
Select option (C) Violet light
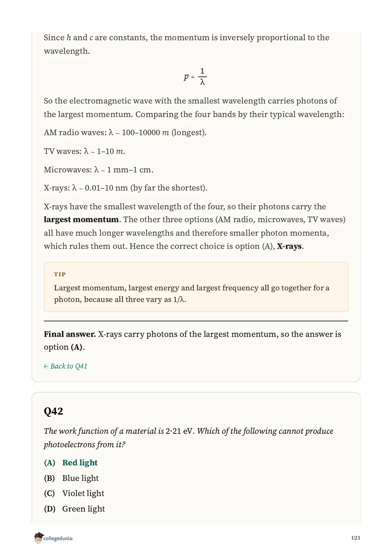[x=74, y=493]
